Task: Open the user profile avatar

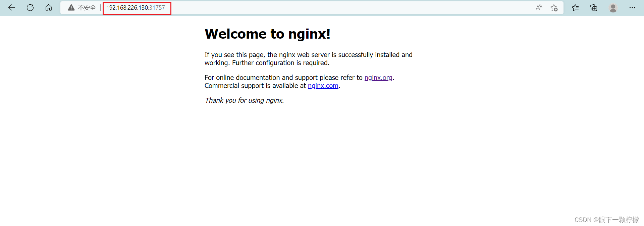Action: [x=613, y=8]
